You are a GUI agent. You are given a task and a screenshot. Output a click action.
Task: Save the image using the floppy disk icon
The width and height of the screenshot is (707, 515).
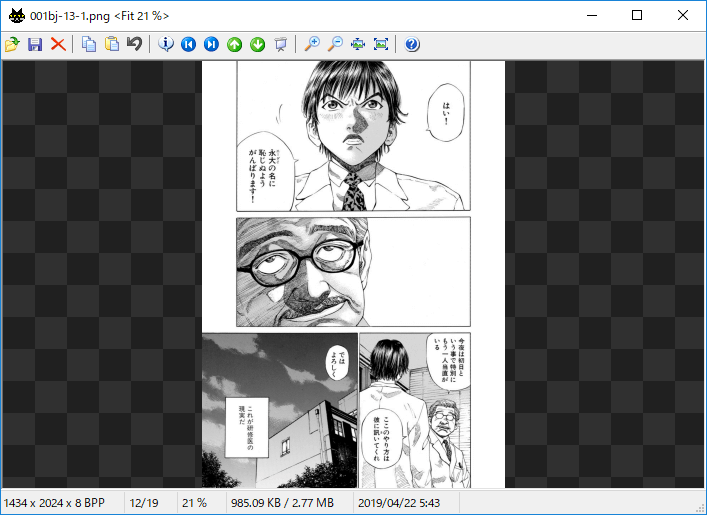35,44
